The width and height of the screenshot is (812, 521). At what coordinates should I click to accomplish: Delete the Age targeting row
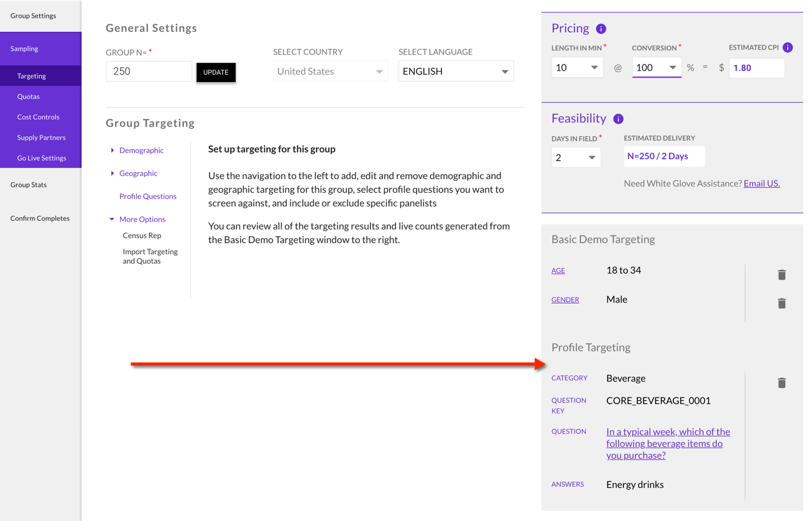coord(782,274)
